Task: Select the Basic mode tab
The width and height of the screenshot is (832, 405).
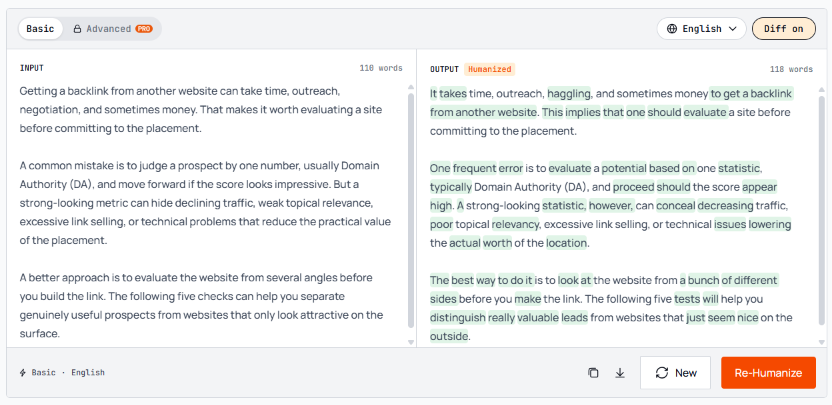Action: point(40,29)
